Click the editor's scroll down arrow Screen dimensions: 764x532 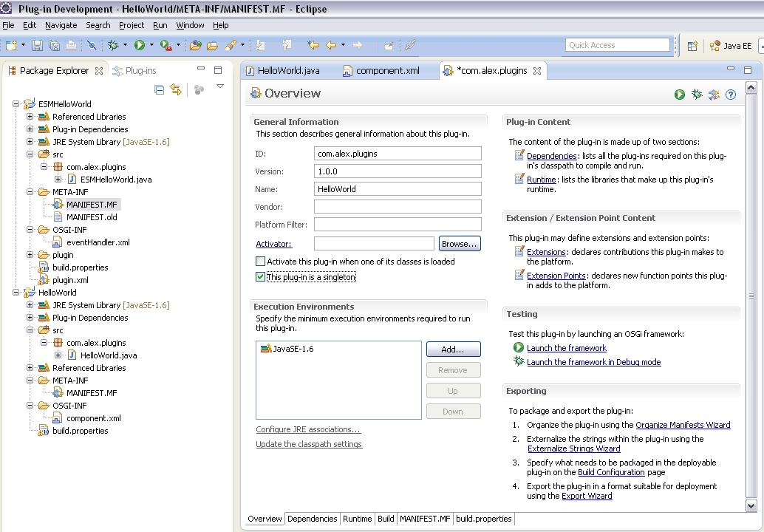click(751, 505)
